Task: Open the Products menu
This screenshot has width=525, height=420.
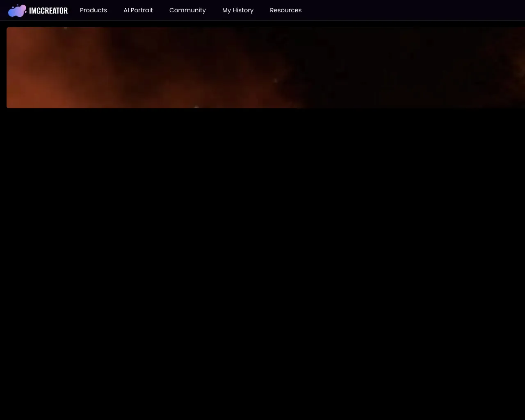Action: pyautogui.click(x=94, y=10)
